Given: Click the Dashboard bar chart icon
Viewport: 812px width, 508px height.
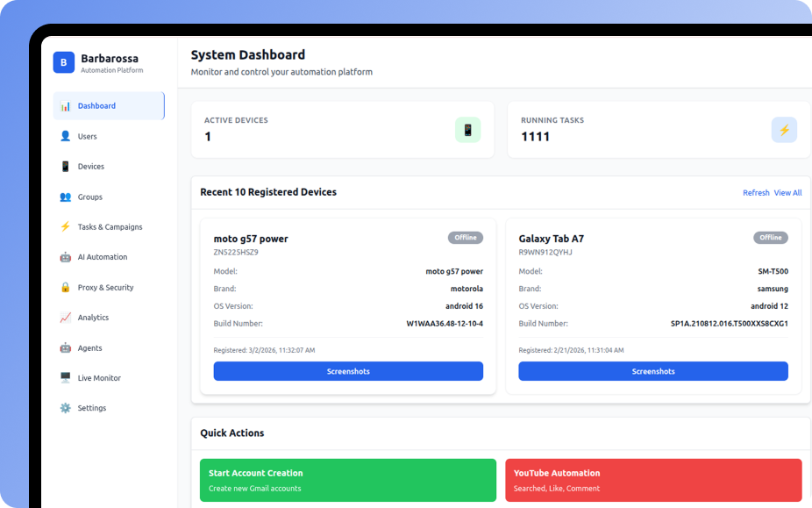Looking at the screenshot, I should point(65,106).
